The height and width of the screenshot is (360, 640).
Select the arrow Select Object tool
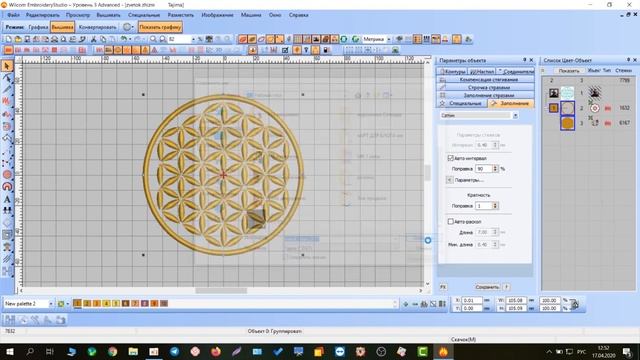[x=7, y=66]
